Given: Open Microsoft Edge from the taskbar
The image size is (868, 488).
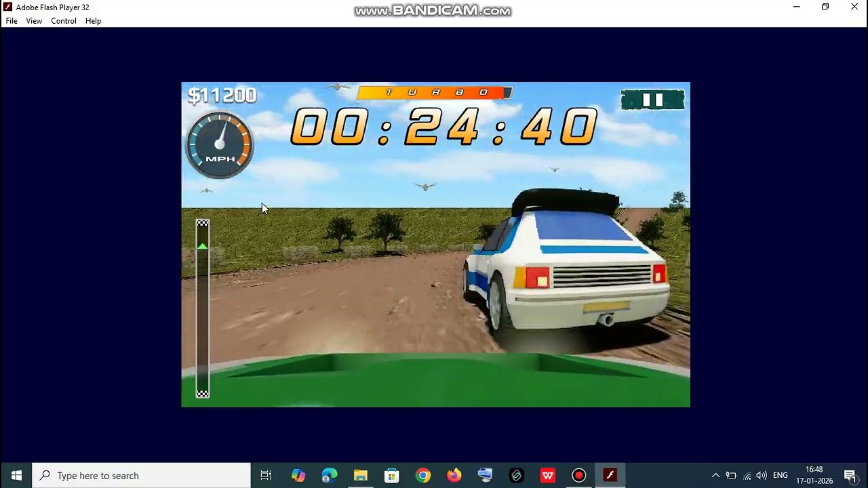Looking at the screenshot, I should [330, 475].
